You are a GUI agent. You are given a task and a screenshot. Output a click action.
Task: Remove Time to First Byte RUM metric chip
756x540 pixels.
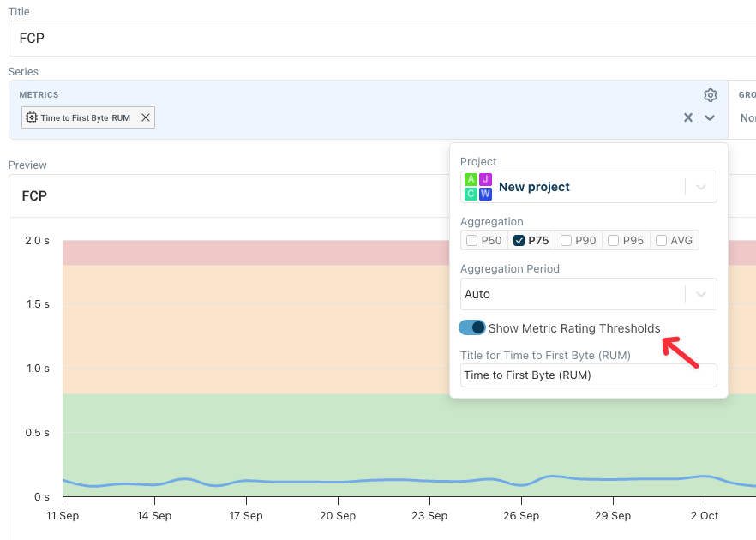[145, 117]
